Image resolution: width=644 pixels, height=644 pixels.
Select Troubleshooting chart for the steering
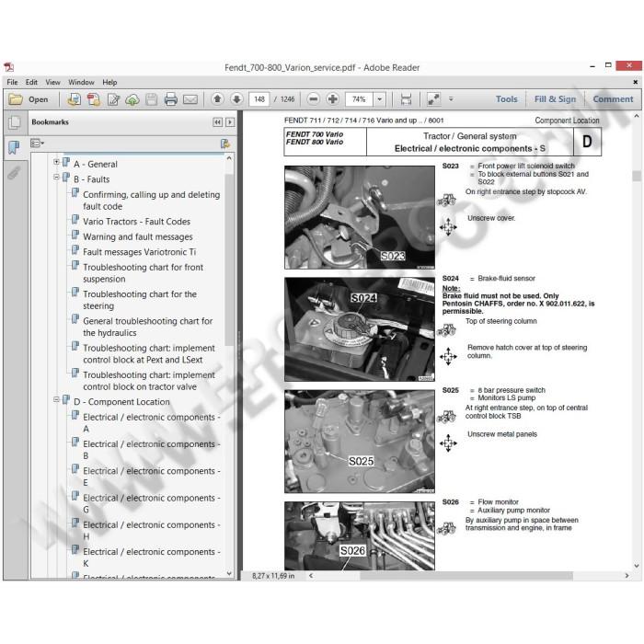pos(140,300)
